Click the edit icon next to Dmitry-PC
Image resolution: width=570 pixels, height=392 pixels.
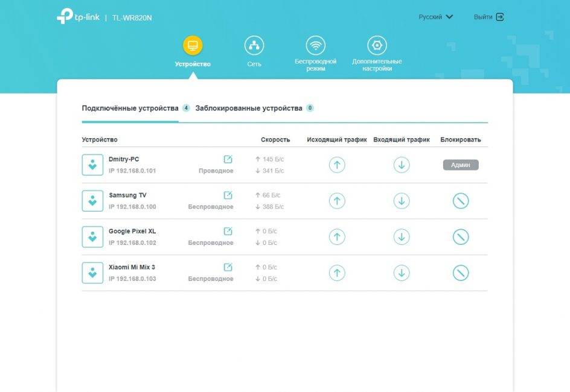228,159
